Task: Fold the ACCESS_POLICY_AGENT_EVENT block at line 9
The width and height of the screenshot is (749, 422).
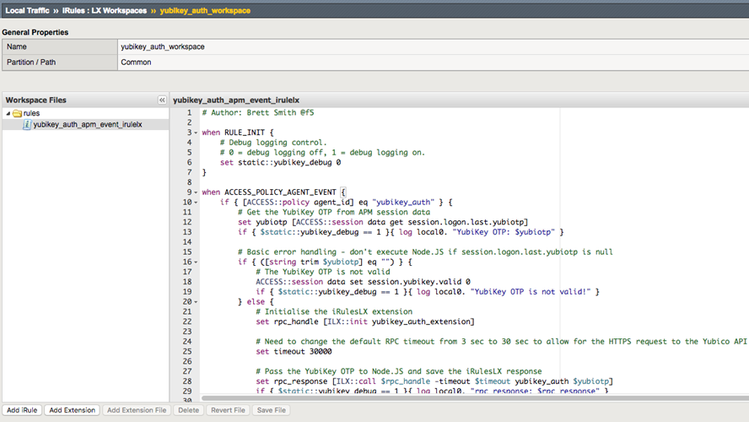Action: [x=194, y=191]
